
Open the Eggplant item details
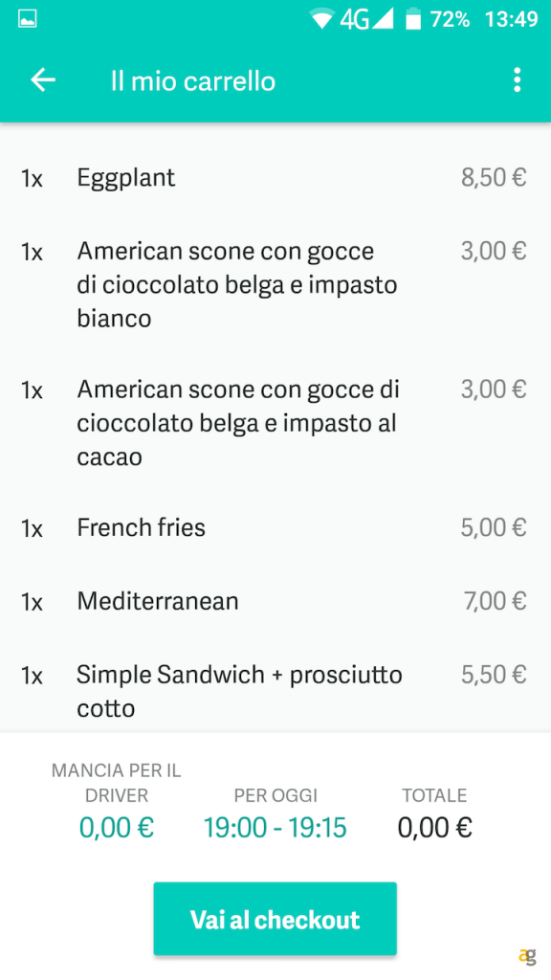(x=125, y=177)
